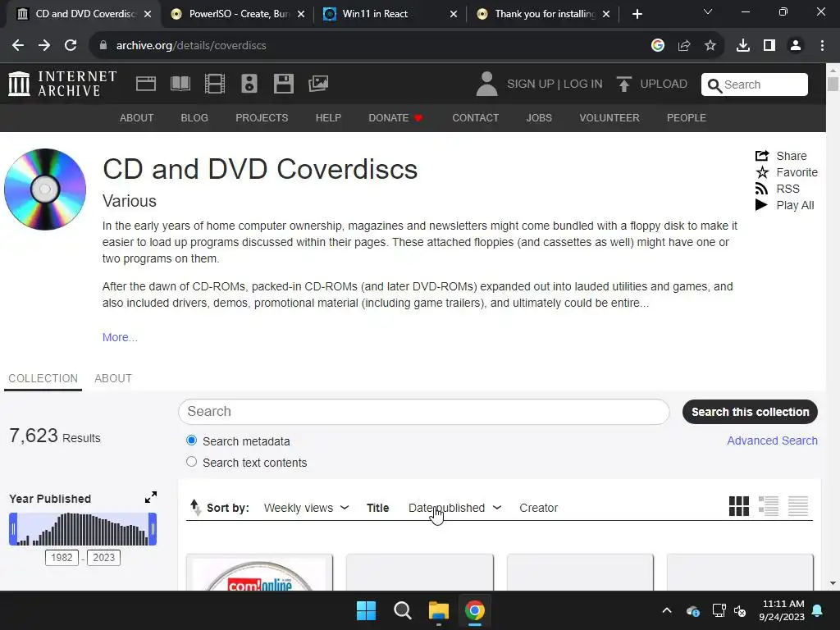Grab the right year range handle
840x630 pixels.
(x=153, y=529)
